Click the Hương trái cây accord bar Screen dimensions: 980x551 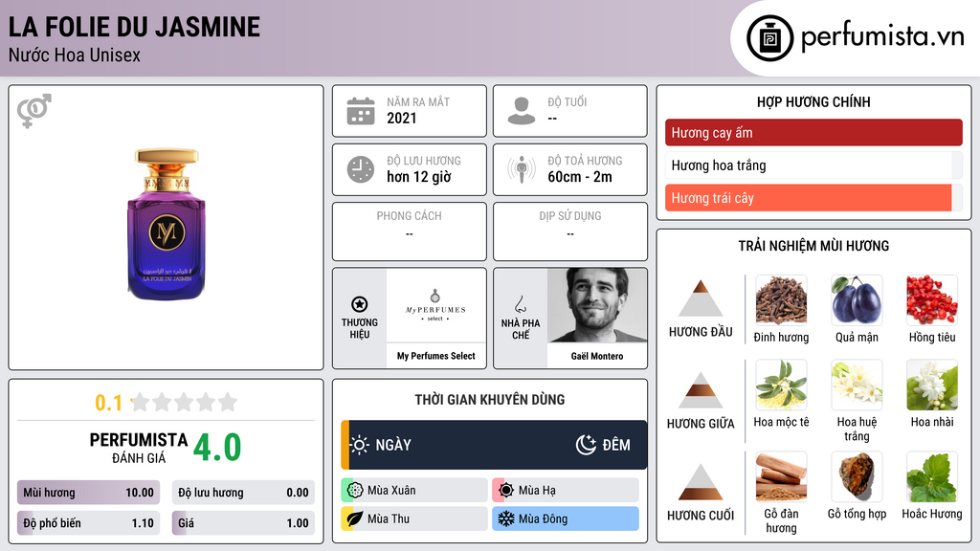click(x=813, y=197)
